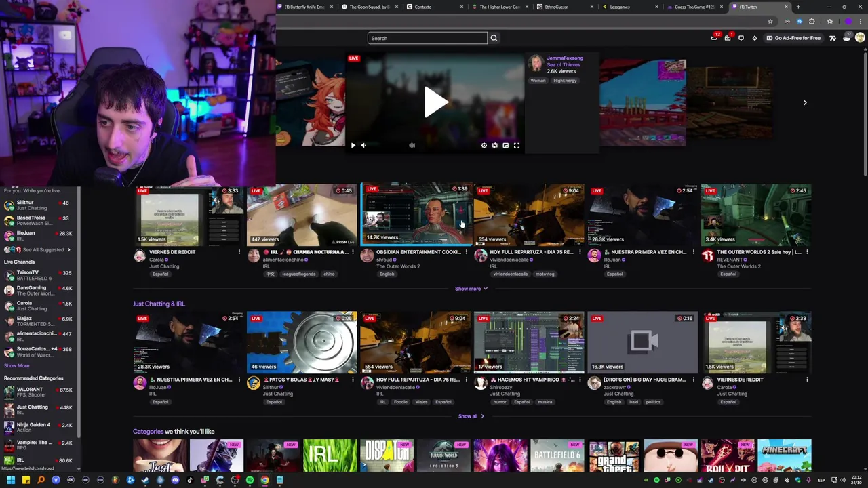The width and height of the screenshot is (868, 488).
Task: Open Minecraft category tile
Action: [784, 455]
